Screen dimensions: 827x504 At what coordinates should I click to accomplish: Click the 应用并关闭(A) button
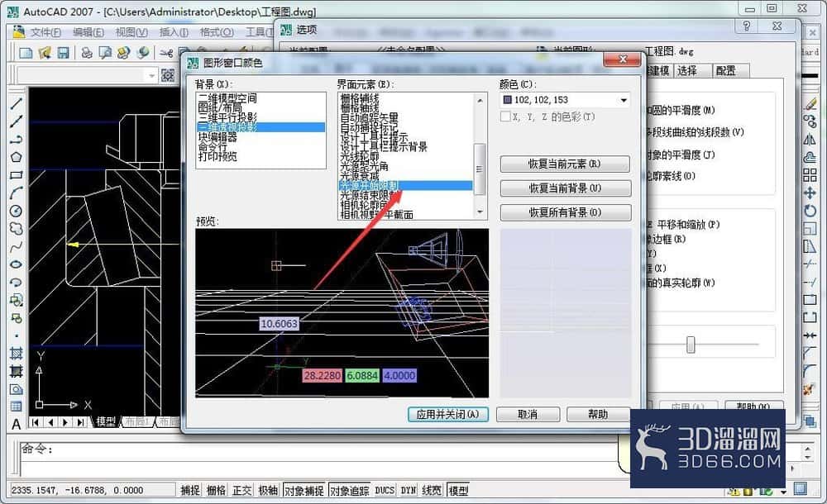pyautogui.click(x=447, y=415)
